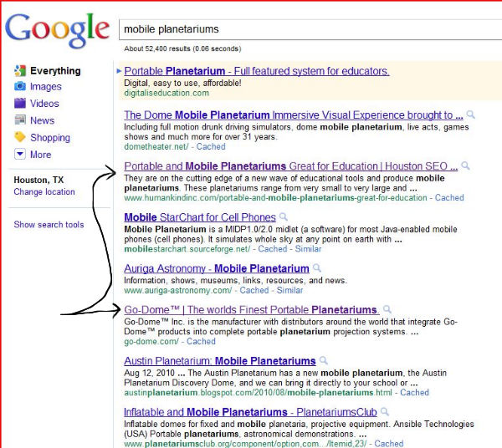Open Mobile StarChart for Cell Phones result

200,217
